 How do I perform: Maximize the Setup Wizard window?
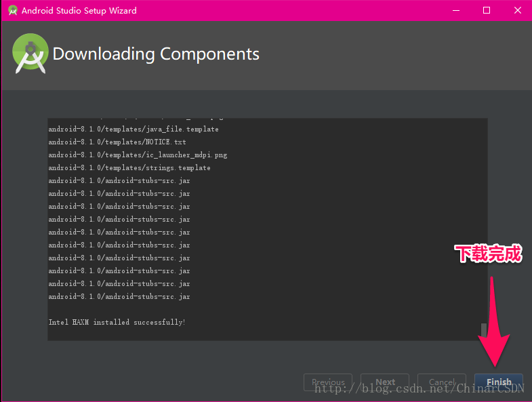tap(487, 11)
